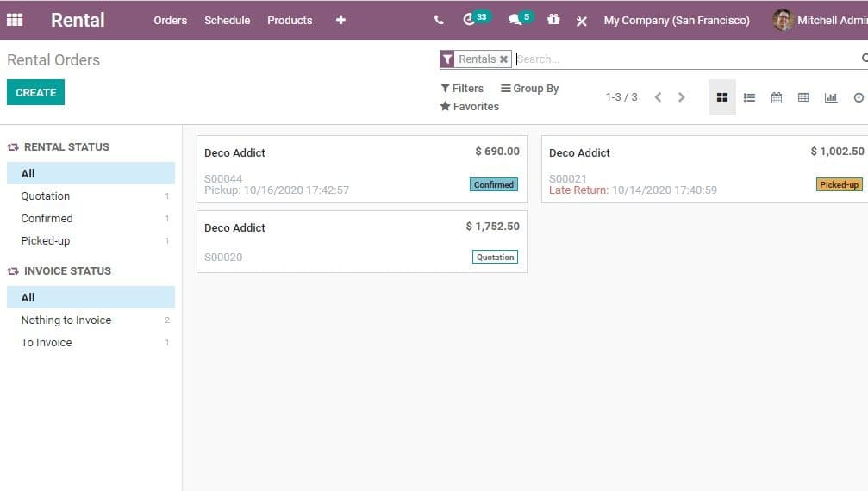Open the Filters dropdown

tap(462, 89)
